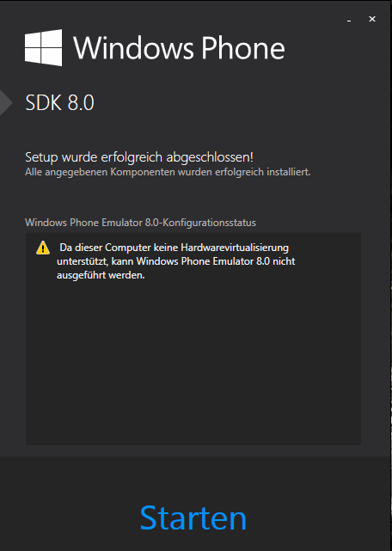Click the word 'Computer' in the warning
Viewport: 392px width, 551px height.
point(128,248)
